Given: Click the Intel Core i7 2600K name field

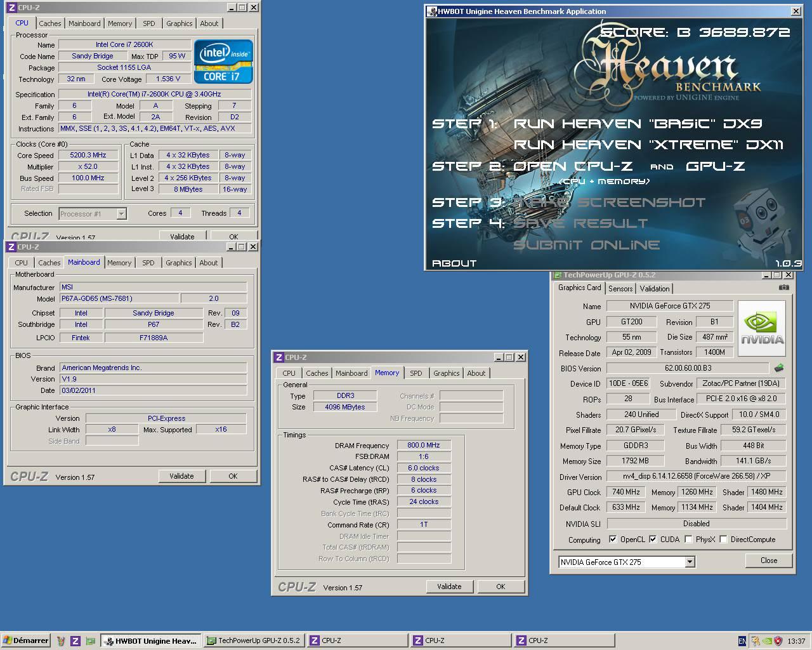Looking at the screenshot, I should click(x=124, y=44).
